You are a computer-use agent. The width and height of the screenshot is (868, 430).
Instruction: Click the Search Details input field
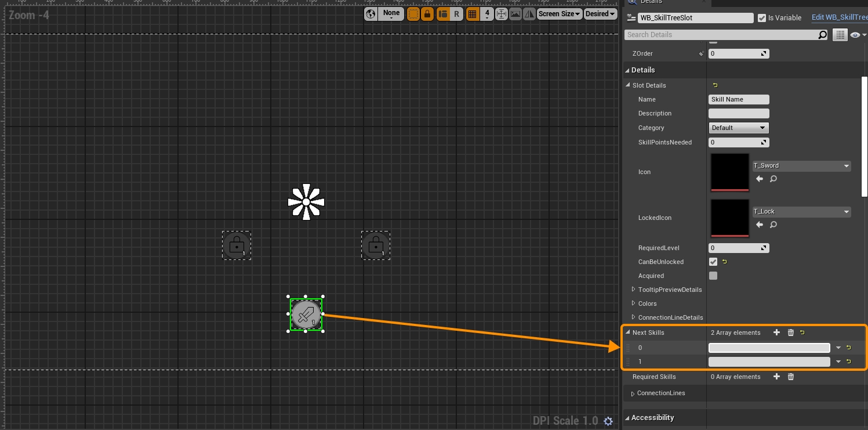[721, 35]
